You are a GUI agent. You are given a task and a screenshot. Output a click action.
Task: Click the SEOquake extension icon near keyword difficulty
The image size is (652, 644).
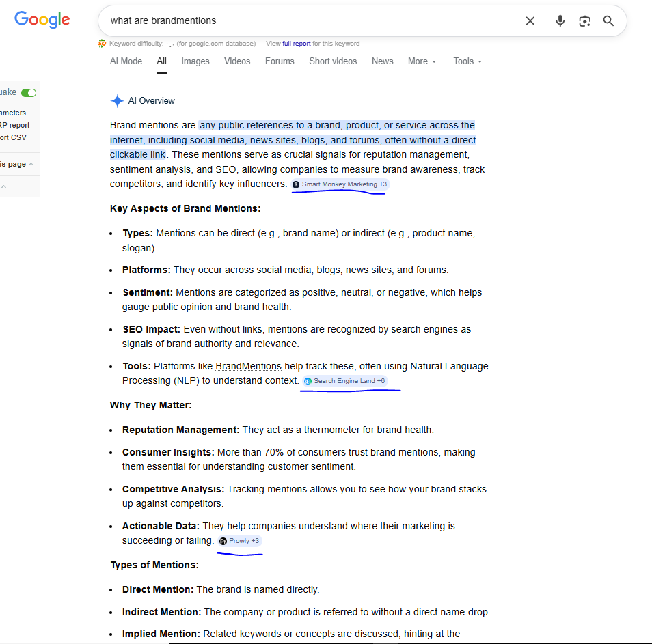point(102,43)
